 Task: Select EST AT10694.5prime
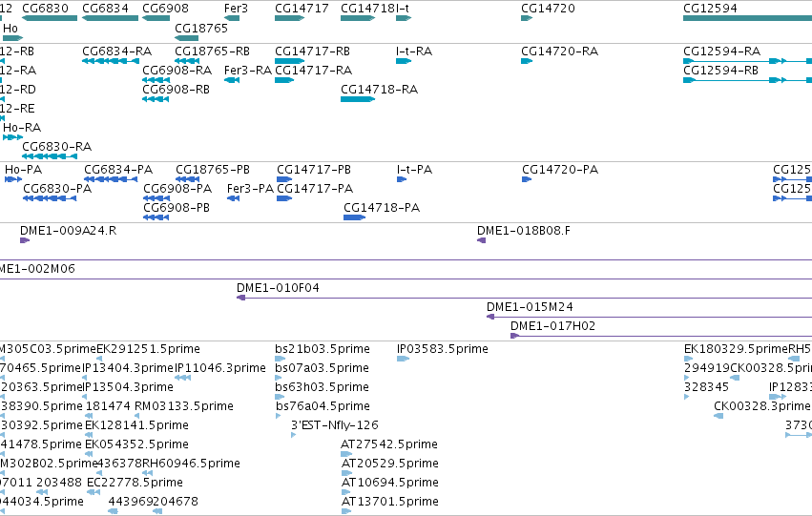point(346,492)
